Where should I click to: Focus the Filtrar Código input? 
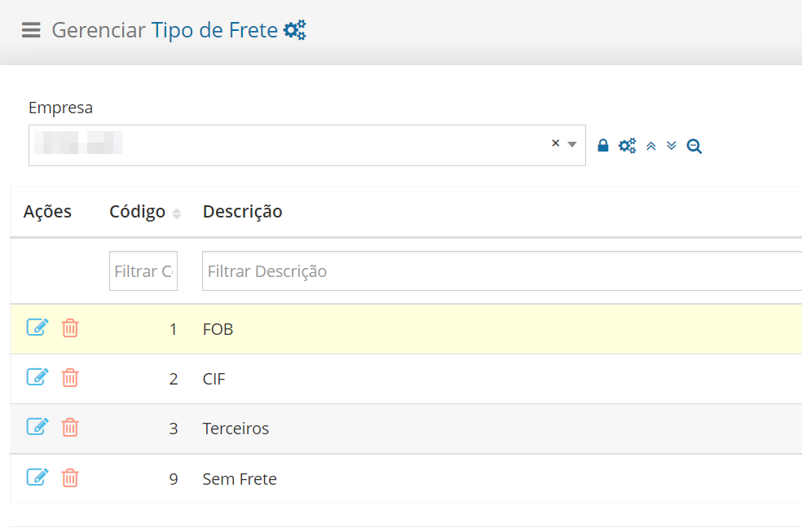pos(143,270)
